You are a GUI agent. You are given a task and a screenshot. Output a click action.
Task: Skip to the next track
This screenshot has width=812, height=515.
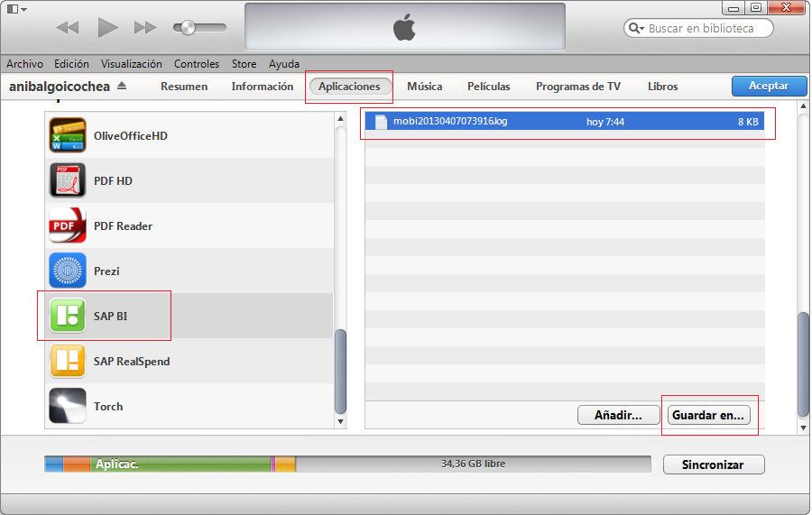pos(145,28)
